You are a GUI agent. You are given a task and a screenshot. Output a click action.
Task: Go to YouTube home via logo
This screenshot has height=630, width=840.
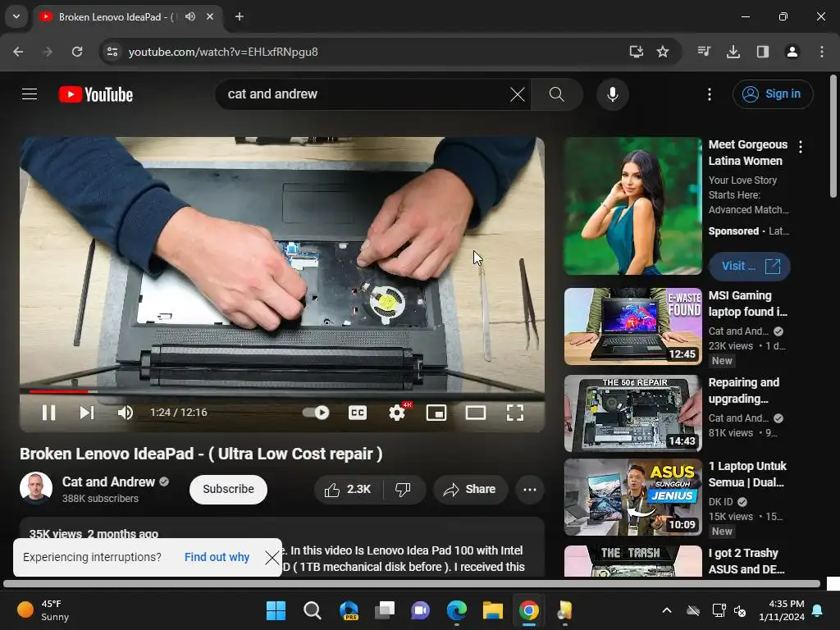click(96, 94)
